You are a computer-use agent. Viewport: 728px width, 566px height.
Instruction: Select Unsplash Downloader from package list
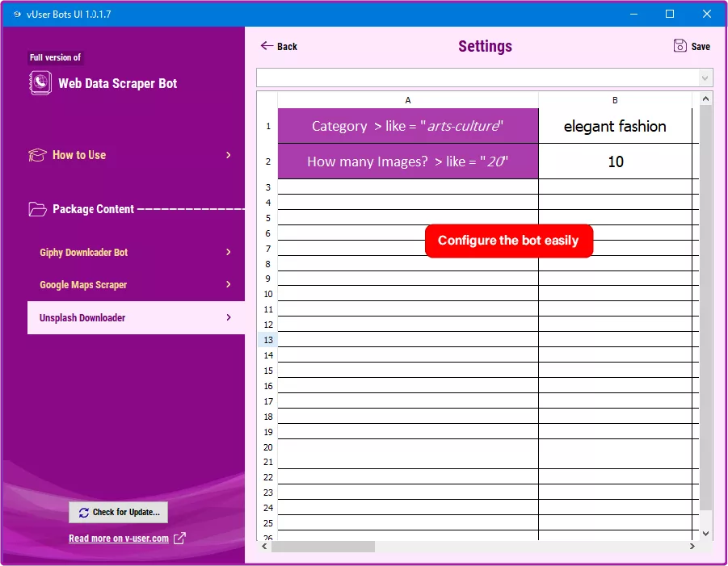pyautogui.click(x=136, y=317)
